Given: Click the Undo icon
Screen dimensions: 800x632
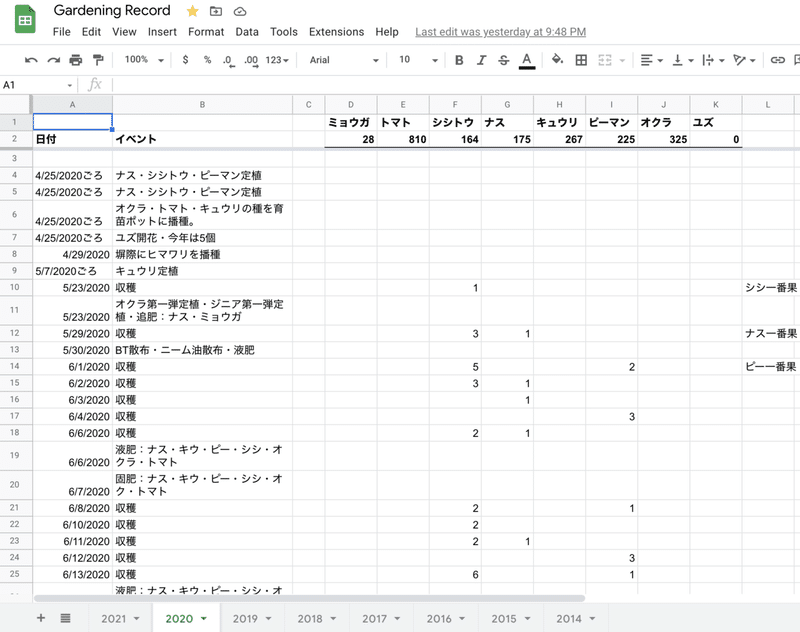Looking at the screenshot, I should click(x=31, y=60).
